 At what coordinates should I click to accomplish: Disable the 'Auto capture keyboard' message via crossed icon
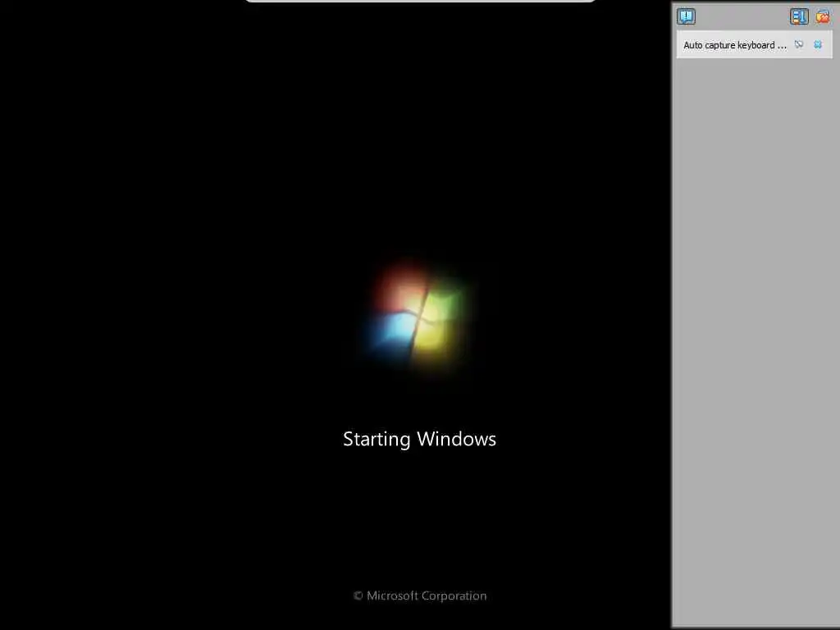(799, 44)
